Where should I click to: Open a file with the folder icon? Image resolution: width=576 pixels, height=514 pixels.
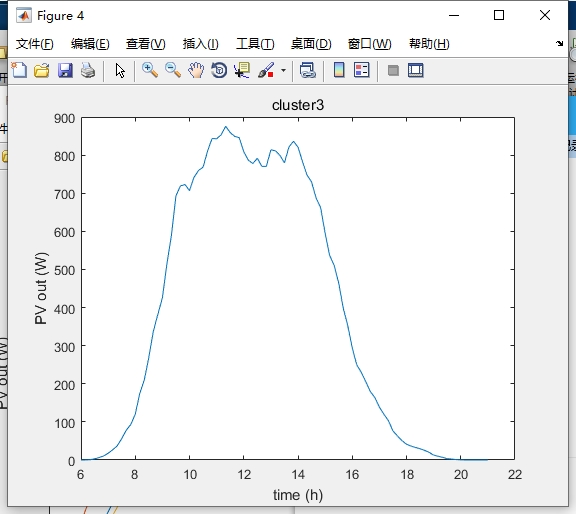point(42,70)
